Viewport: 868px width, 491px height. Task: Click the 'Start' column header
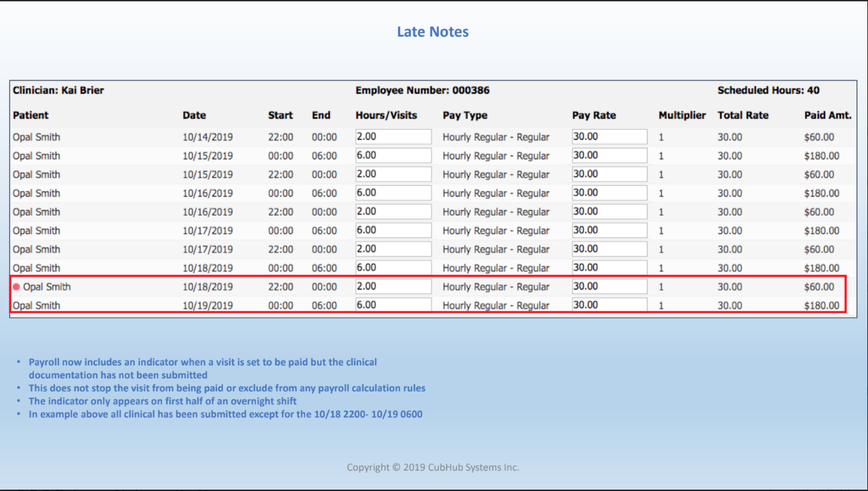[x=280, y=115]
